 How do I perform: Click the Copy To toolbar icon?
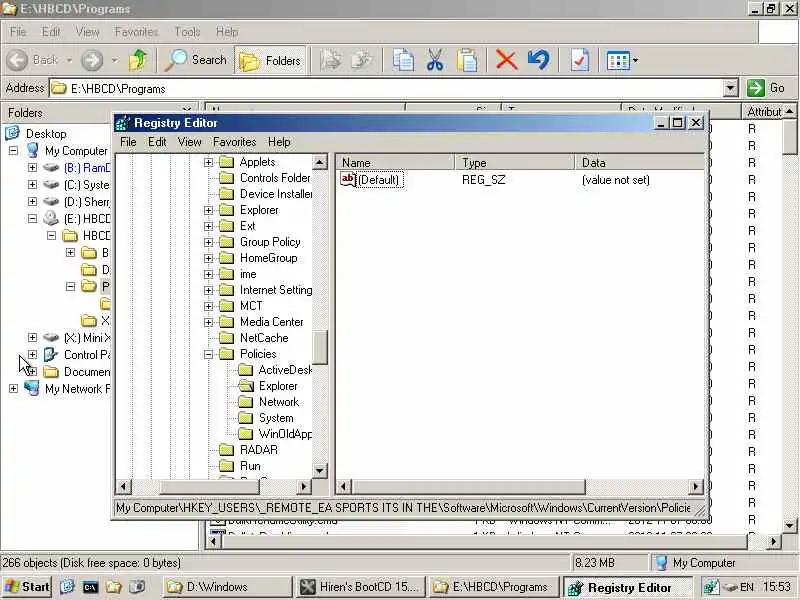pos(362,60)
